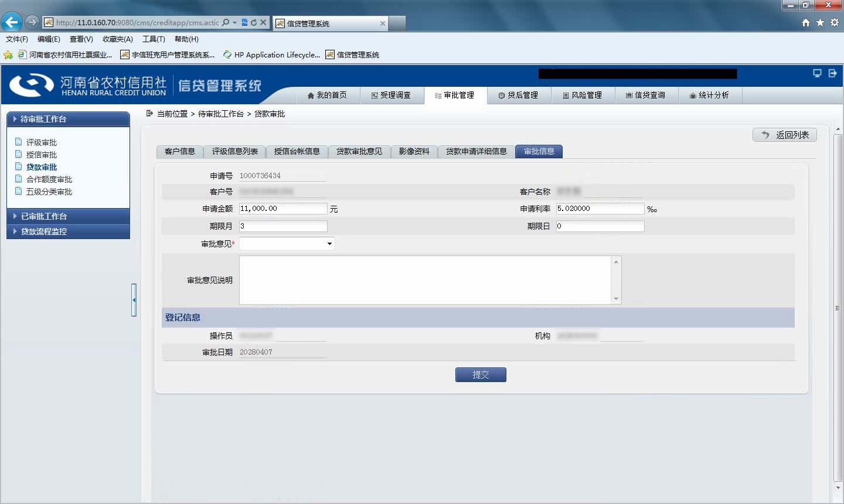Screen dimensions: 844x504
Task: Open the 收藏夹(A) menu
Action: (x=117, y=39)
